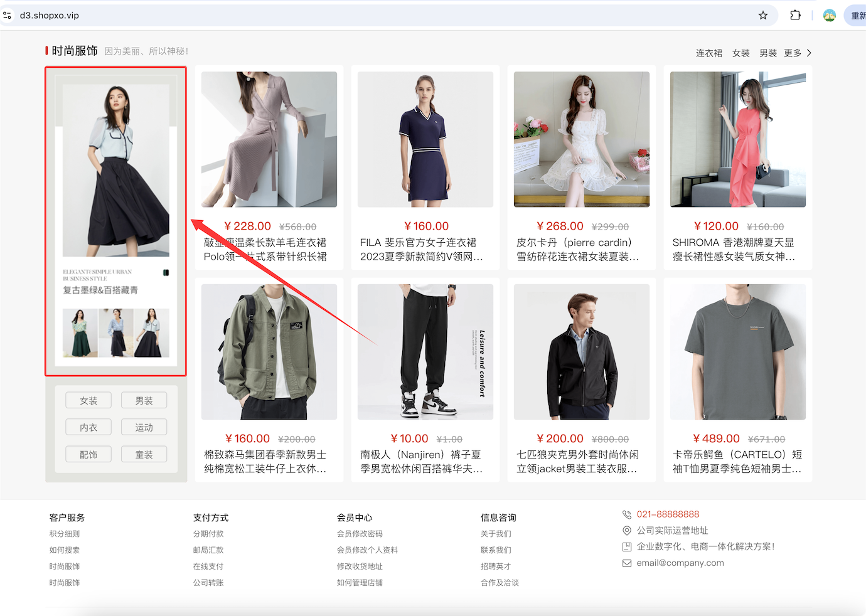View site information icon in address bar

pyautogui.click(x=8, y=15)
